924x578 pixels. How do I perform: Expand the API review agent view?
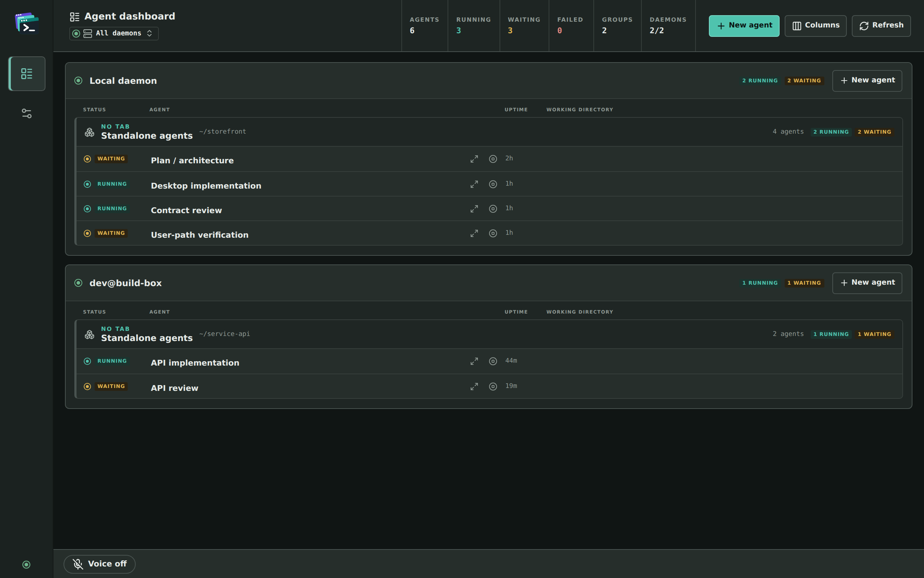point(474,387)
